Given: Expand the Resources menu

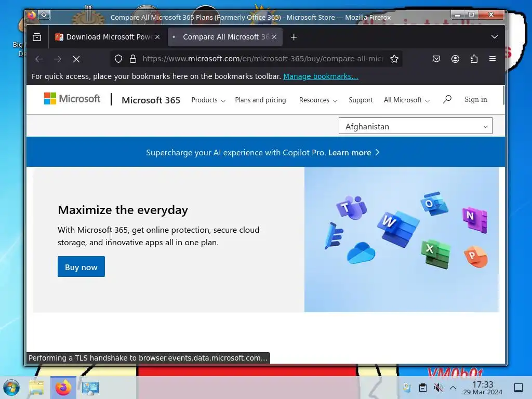Looking at the screenshot, I should tap(318, 100).
